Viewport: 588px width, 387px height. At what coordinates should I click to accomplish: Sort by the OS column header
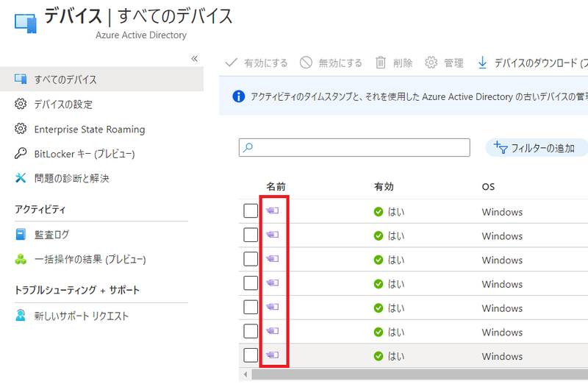click(488, 187)
